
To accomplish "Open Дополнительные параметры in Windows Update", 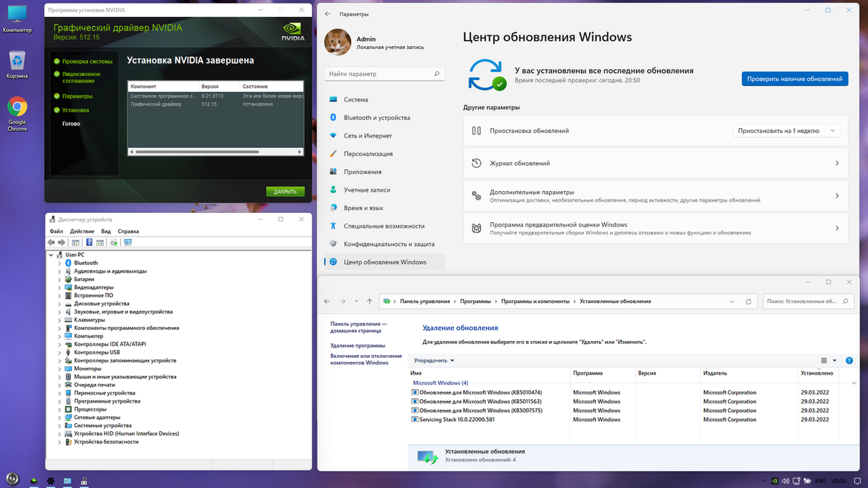I will click(x=656, y=196).
